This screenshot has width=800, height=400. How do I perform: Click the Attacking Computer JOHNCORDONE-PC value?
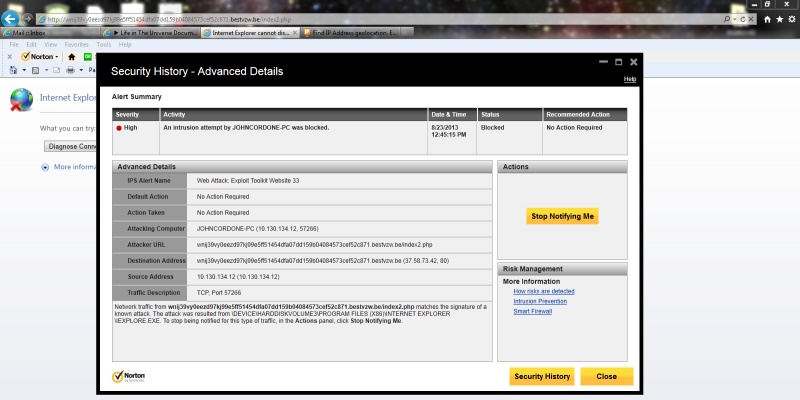click(x=258, y=229)
